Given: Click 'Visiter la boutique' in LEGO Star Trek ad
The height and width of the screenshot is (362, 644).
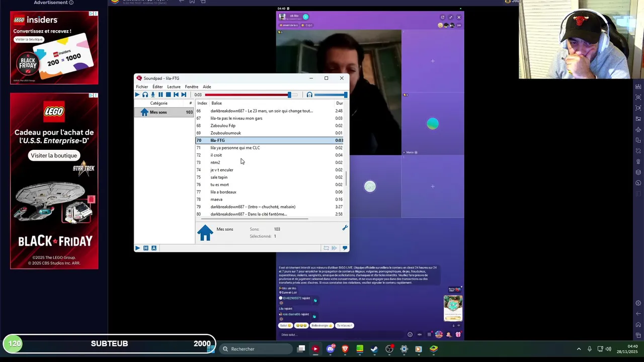Looking at the screenshot, I should pyautogui.click(x=54, y=155).
